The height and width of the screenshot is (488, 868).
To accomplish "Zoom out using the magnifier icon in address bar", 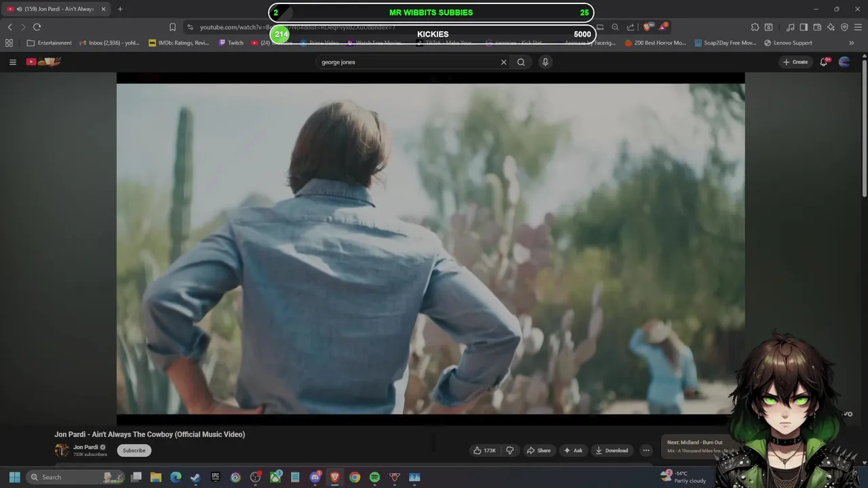I will (615, 27).
